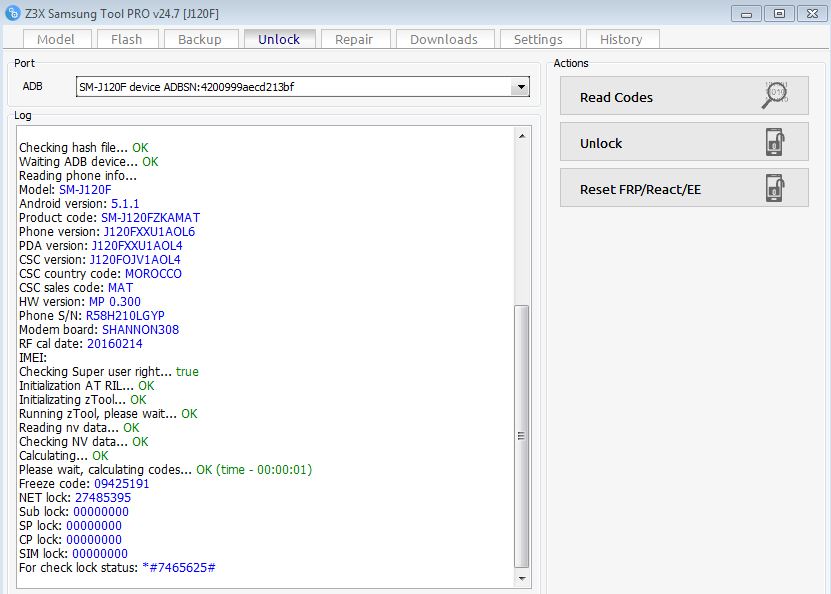The width and height of the screenshot is (831, 594).
Task: Click CSC version J120FOJV1AOL4
Action: point(135,260)
